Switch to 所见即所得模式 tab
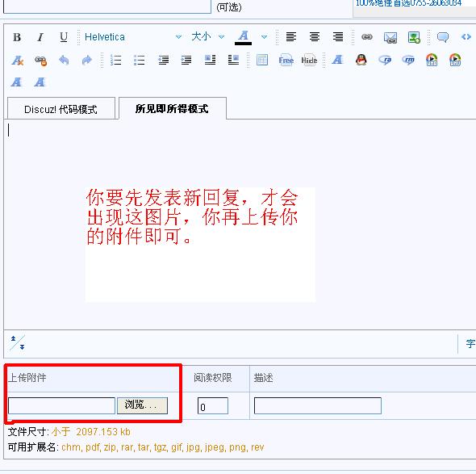This screenshot has height=474, width=476. pos(172,108)
